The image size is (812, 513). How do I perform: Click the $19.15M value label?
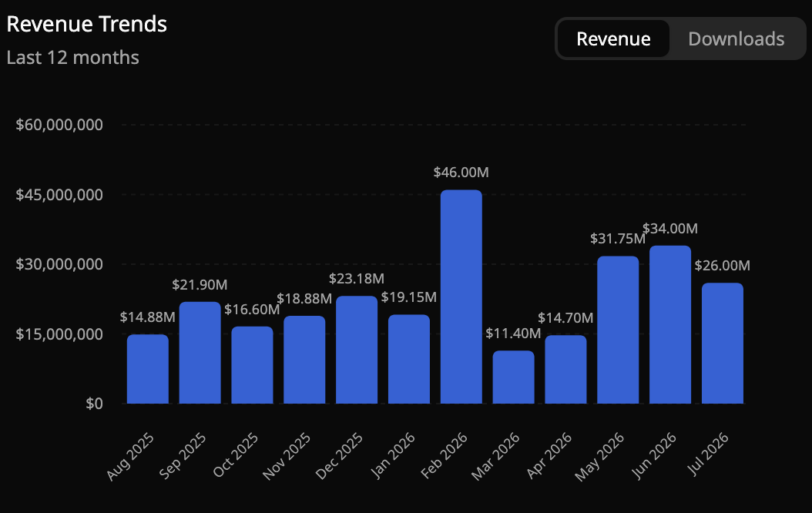(x=409, y=297)
